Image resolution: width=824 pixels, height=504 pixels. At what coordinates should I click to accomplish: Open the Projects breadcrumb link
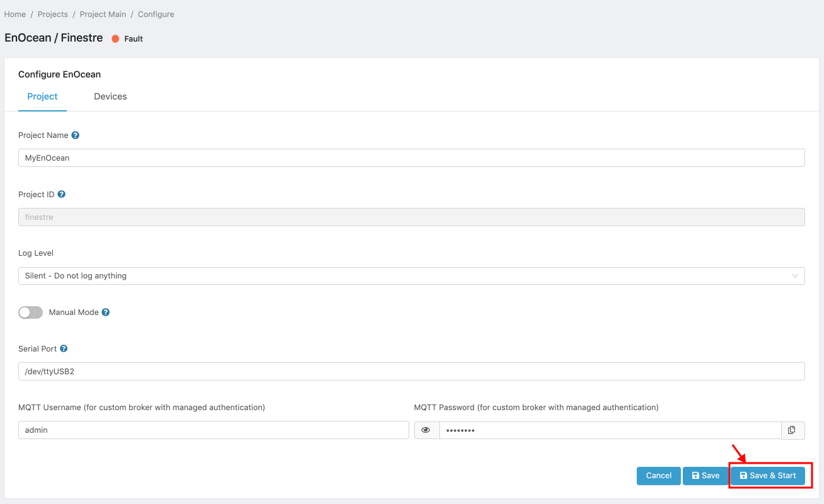[52, 14]
